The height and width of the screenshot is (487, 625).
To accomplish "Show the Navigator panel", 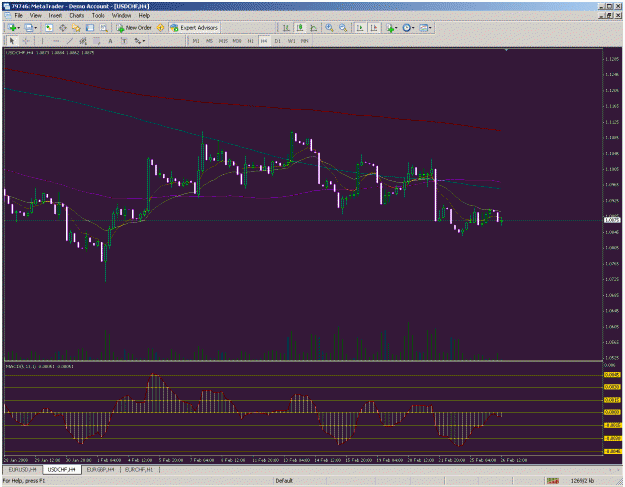I will click(76, 28).
